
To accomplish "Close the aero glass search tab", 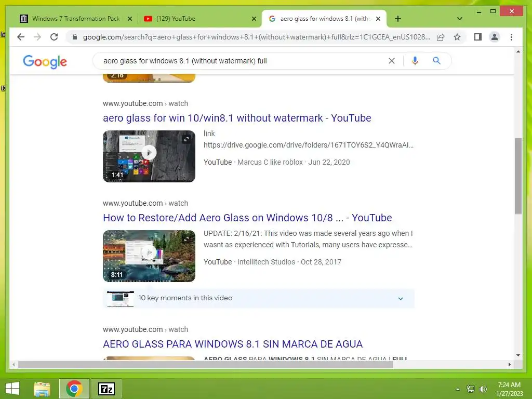I will point(378,19).
